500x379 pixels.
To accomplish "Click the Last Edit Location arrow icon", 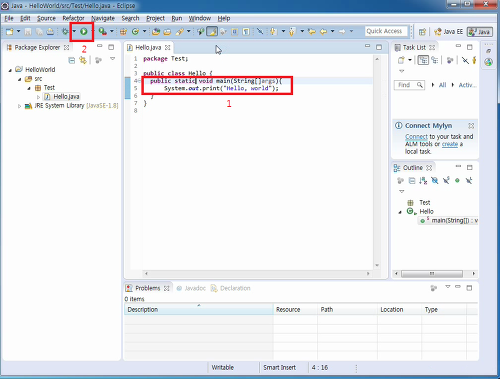I will pos(312,32).
